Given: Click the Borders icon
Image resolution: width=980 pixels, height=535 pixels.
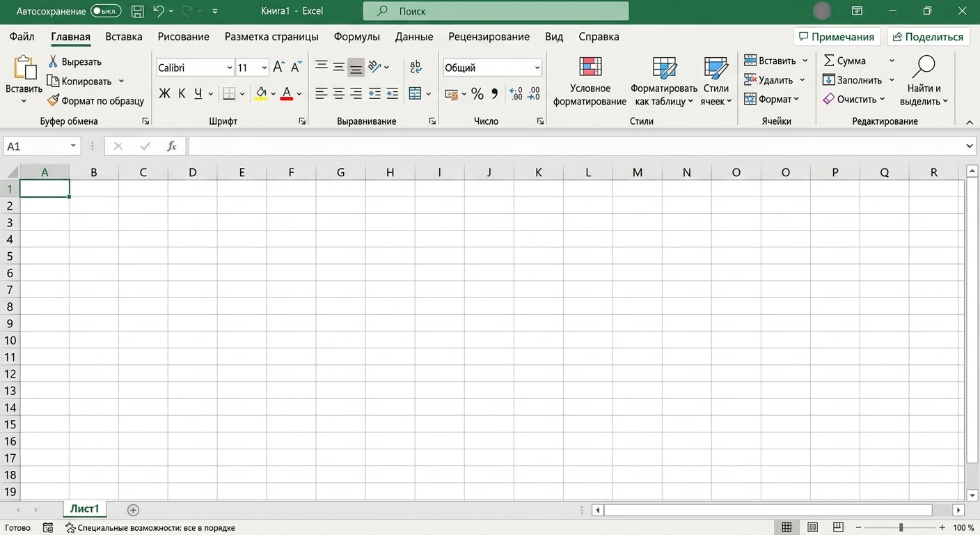Looking at the screenshot, I should coord(229,93).
